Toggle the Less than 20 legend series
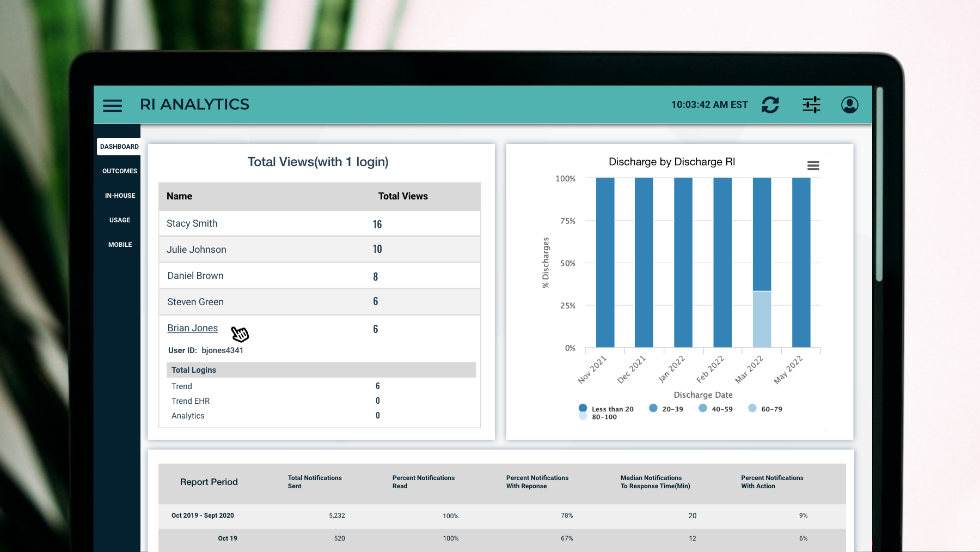The width and height of the screenshot is (980, 552). (x=607, y=409)
